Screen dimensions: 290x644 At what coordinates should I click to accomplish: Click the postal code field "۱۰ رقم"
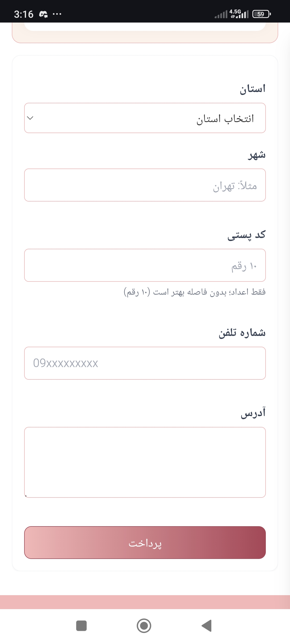click(x=145, y=265)
